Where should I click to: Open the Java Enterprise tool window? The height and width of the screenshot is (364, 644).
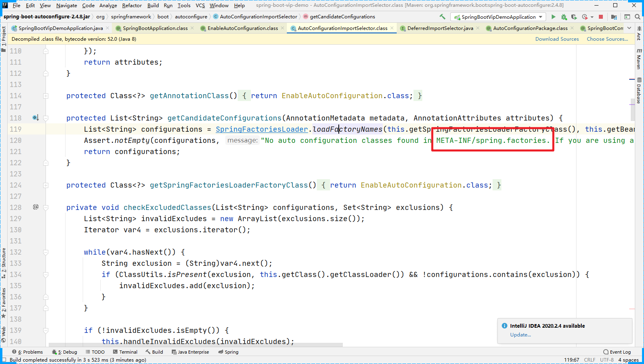coord(190,352)
